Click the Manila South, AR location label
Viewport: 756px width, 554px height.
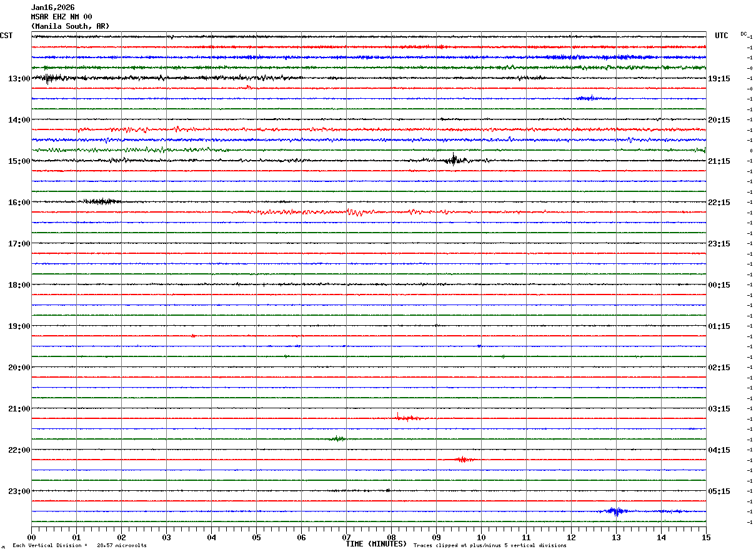pos(70,26)
